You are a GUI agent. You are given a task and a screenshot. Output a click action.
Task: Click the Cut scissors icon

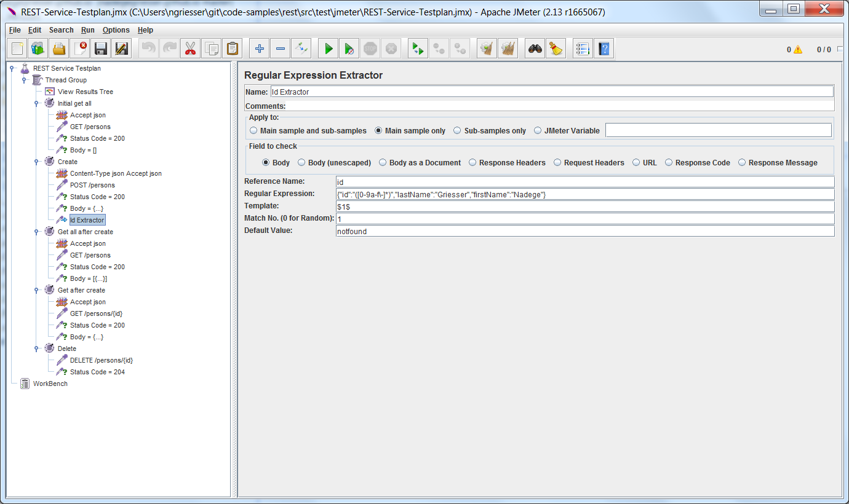191,49
